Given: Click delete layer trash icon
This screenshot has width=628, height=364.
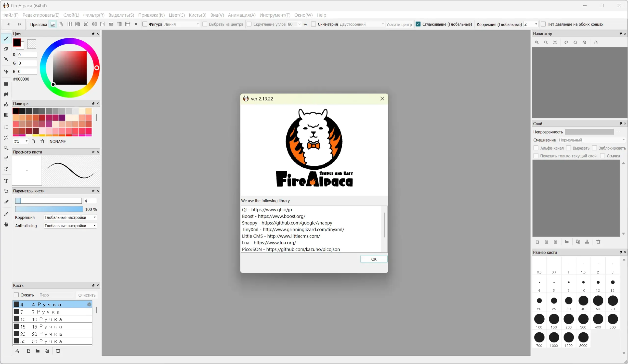Looking at the screenshot, I should pos(598,242).
